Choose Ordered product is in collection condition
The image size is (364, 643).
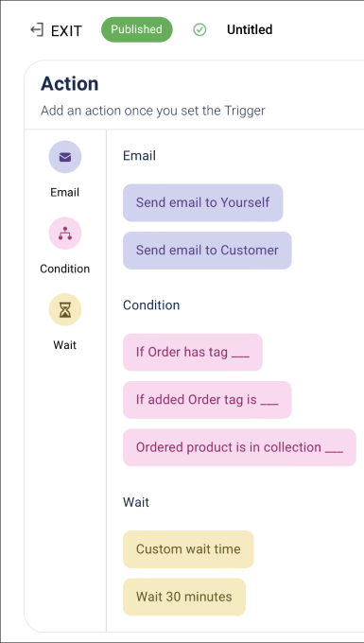click(x=240, y=447)
